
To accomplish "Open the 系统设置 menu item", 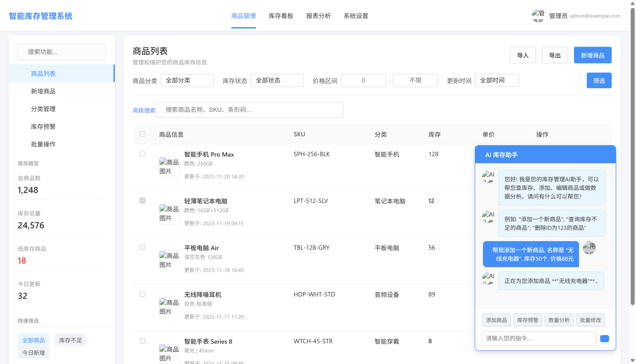I will click(x=356, y=16).
